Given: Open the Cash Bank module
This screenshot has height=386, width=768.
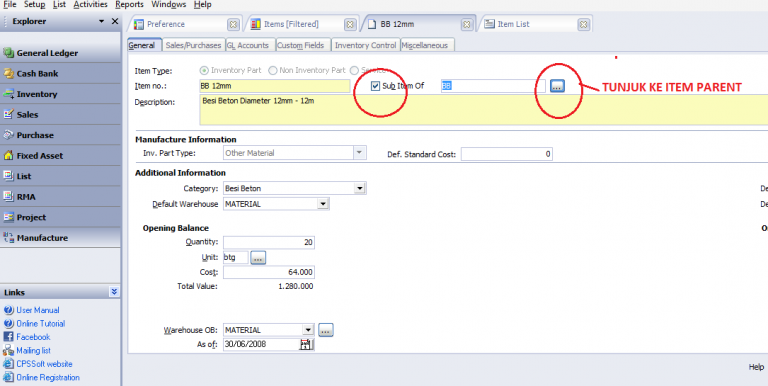Looking at the screenshot, I should (x=60, y=73).
